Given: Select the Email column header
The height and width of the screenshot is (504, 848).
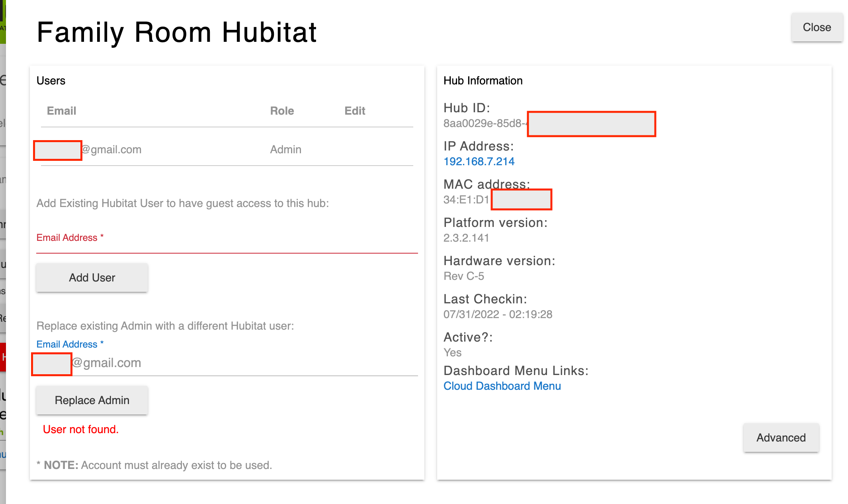Looking at the screenshot, I should click(61, 111).
